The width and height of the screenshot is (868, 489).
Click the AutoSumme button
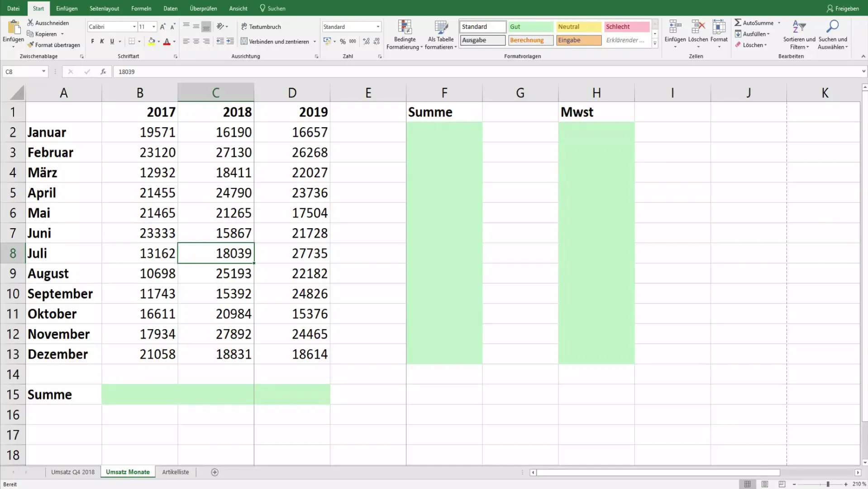(x=754, y=23)
